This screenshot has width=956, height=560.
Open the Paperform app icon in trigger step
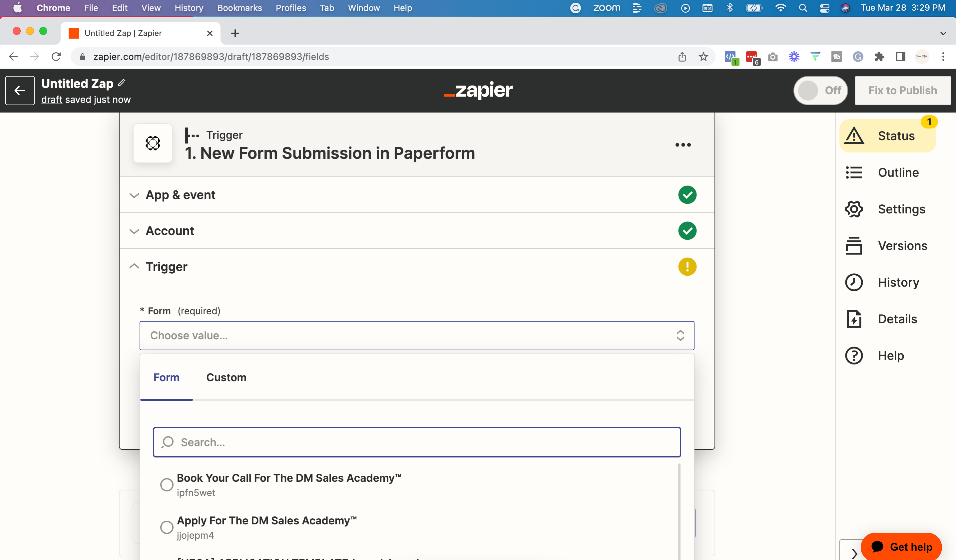(153, 143)
